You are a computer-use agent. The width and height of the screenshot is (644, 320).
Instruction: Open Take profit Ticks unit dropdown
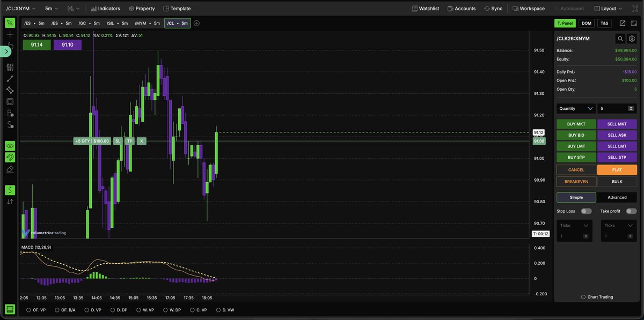pyautogui.click(x=619, y=226)
